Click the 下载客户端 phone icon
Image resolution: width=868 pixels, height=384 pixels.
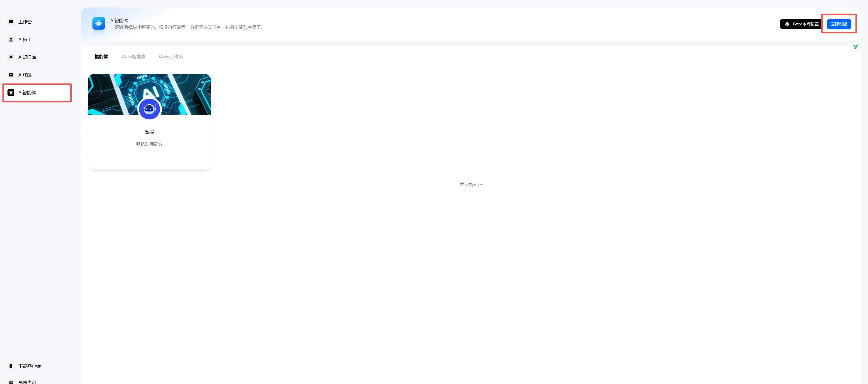[x=11, y=366]
